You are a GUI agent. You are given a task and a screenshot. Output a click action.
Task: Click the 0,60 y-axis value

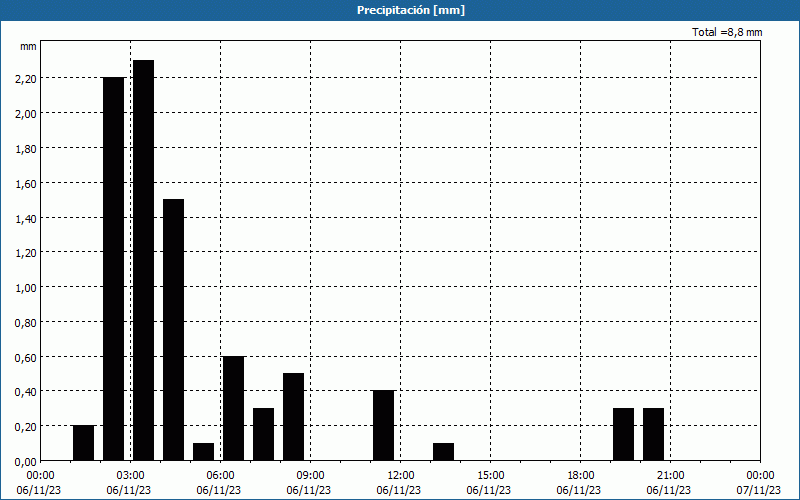click(x=26, y=357)
